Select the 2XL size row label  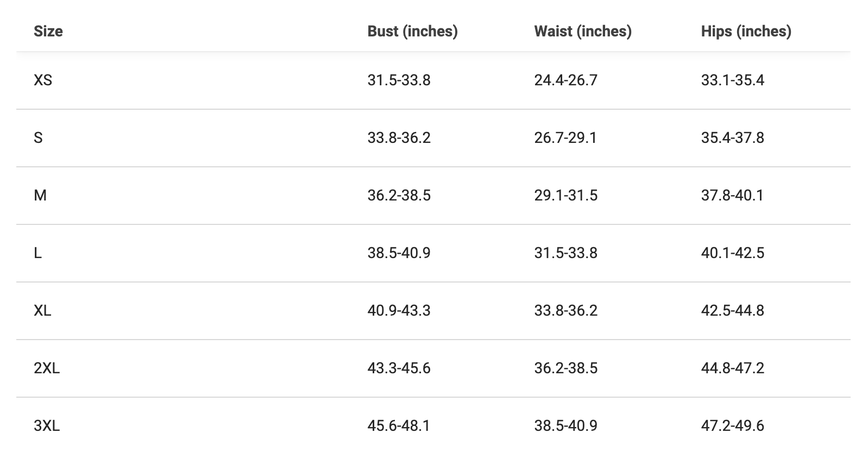(47, 368)
